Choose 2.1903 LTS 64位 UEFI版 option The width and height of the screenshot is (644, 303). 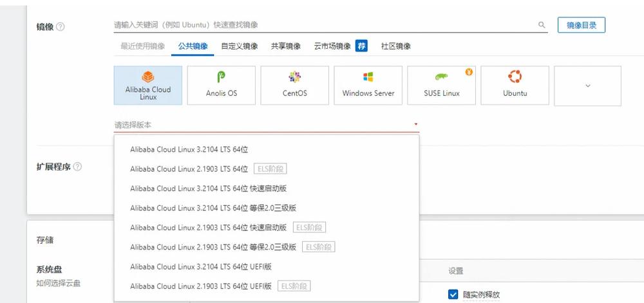[267, 286]
